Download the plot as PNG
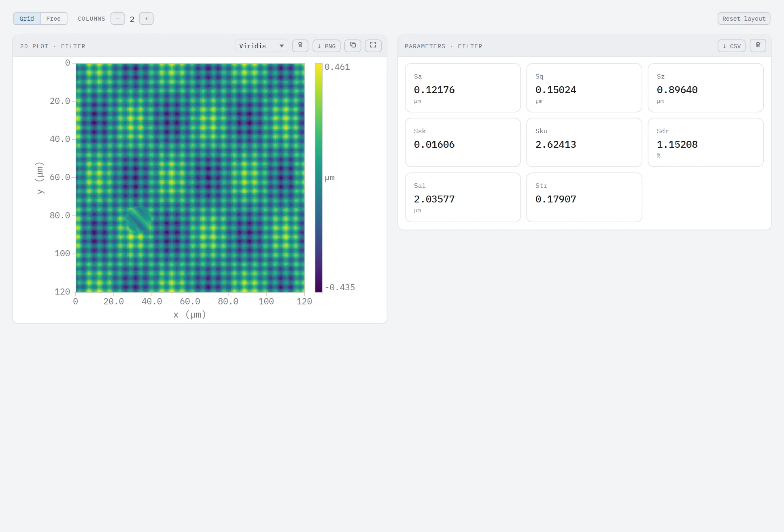 tap(326, 46)
